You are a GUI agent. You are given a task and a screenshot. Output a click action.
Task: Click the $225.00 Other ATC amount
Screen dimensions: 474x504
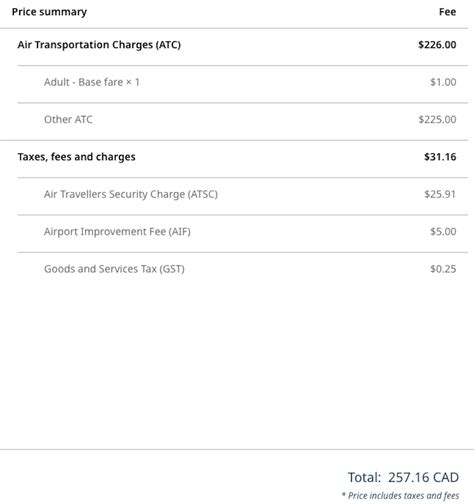437,119
